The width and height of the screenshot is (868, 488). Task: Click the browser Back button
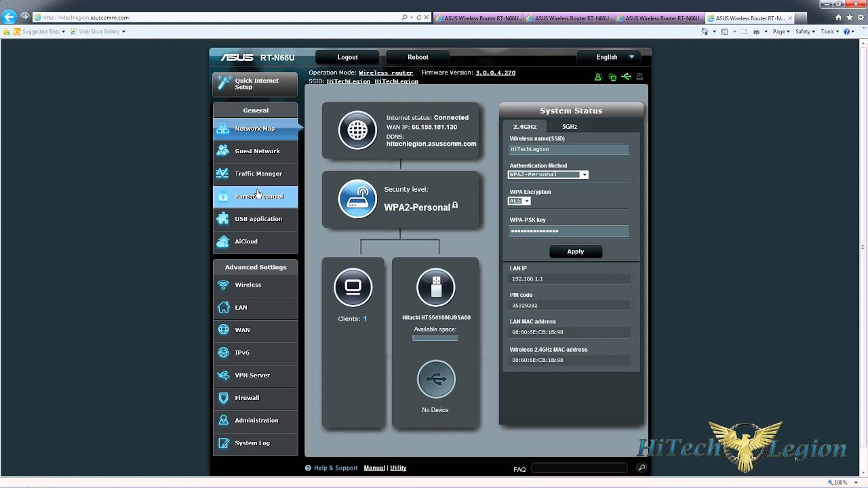pyautogui.click(x=9, y=18)
